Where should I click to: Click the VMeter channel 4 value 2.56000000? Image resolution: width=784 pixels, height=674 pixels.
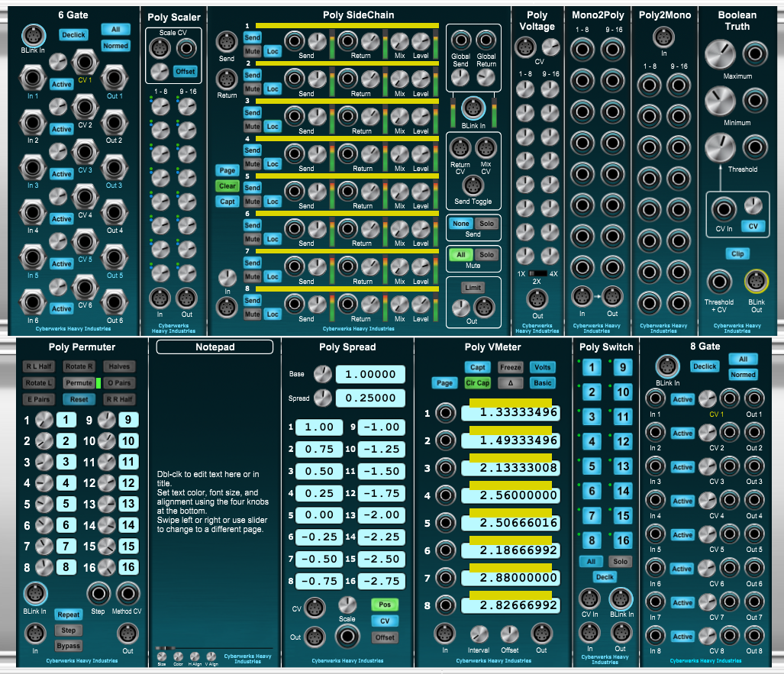click(511, 495)
